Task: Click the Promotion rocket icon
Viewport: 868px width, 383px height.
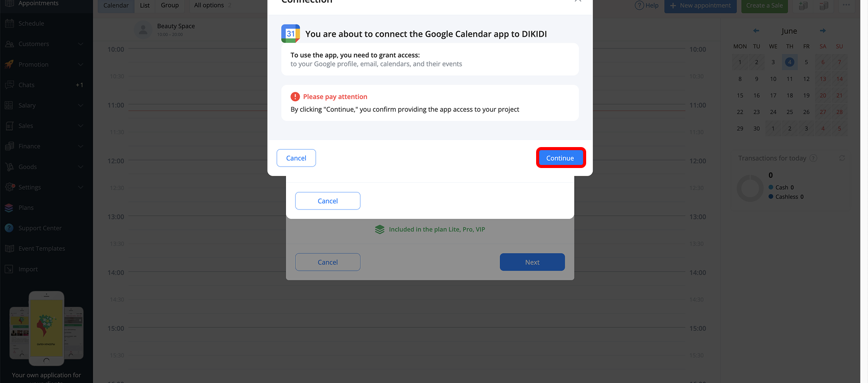Action: pyautogui.click(x=9, y=64)
